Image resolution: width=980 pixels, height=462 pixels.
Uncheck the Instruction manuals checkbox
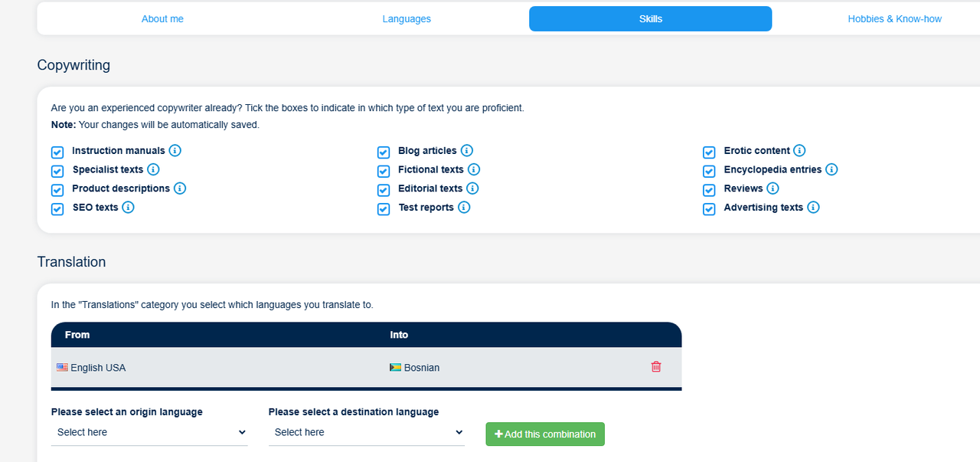pyautogui.click(x=57, y=152)
